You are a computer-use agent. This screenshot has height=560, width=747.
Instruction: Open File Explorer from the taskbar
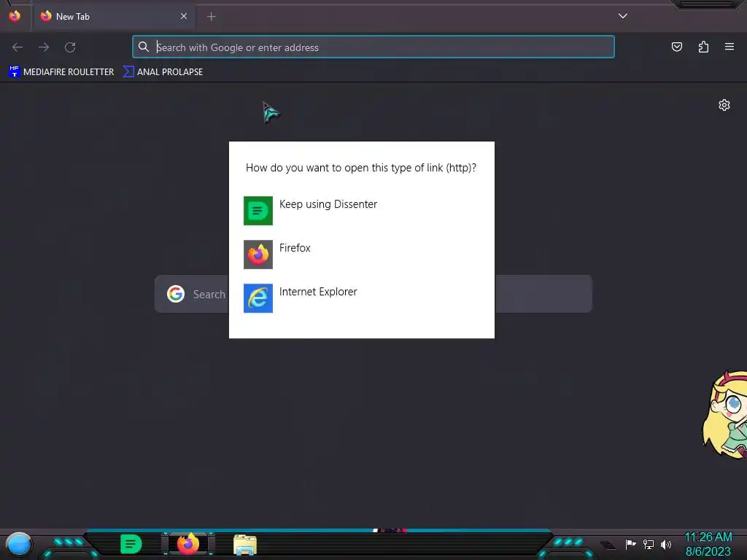coord(245,545)
